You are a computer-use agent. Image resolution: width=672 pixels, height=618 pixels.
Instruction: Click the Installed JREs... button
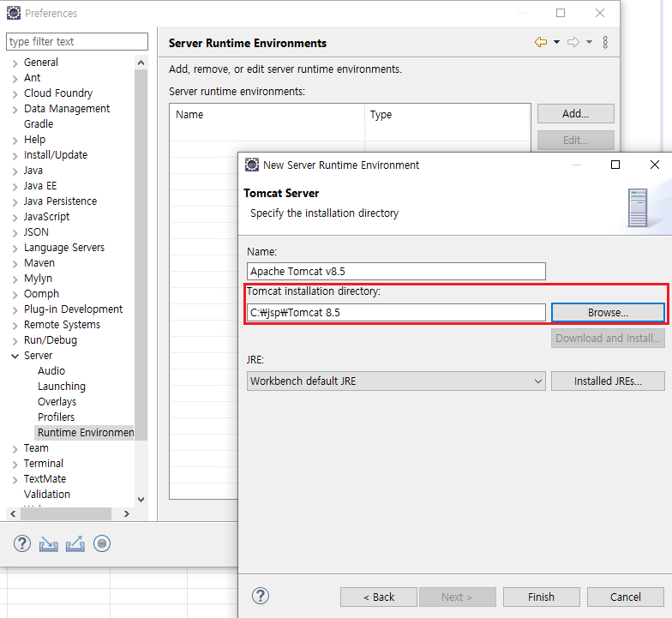(608, 381)
